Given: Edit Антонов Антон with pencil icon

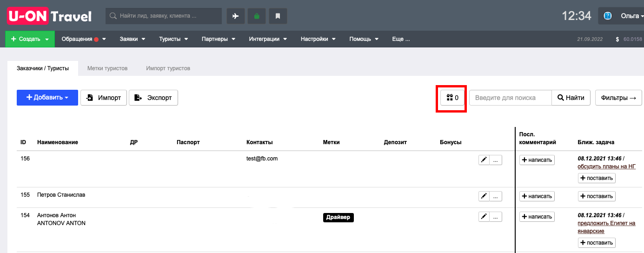Looking at the screenshot, I should [x=484, y=216].
